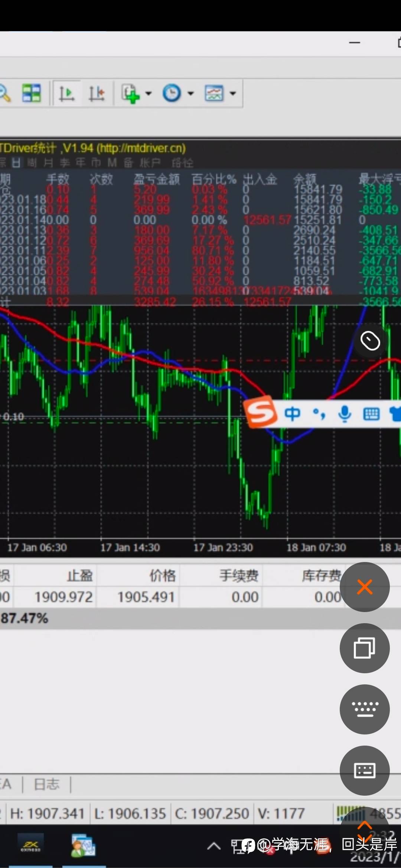This screenshot has width=401, height=868.
Task: Click the balance value 813.52
Action: [311, 281]
